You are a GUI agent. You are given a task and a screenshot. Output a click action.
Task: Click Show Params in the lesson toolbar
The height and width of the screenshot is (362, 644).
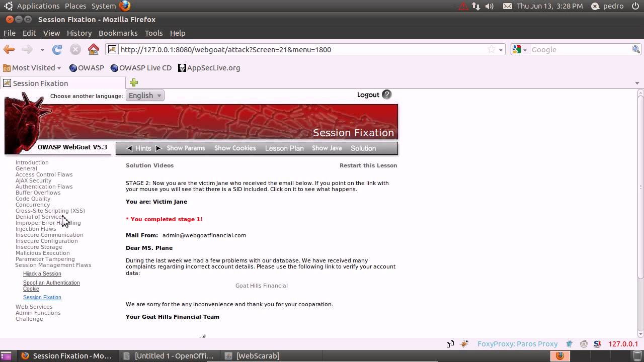point(186,148)
